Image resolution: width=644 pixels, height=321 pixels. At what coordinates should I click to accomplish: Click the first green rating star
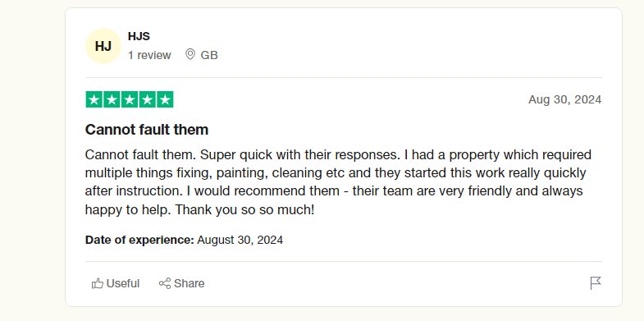click(x=94, y=99)
